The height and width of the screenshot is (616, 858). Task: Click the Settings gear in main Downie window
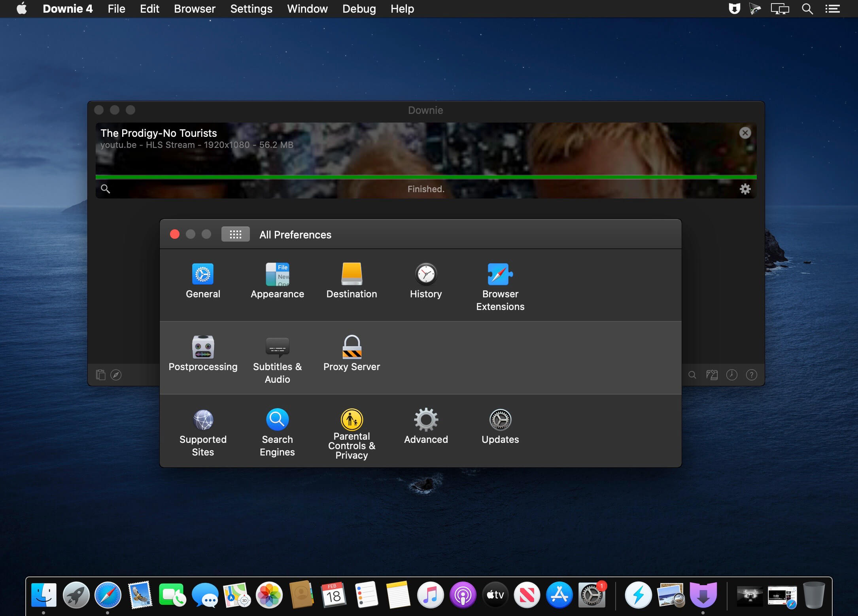[745, 189]
